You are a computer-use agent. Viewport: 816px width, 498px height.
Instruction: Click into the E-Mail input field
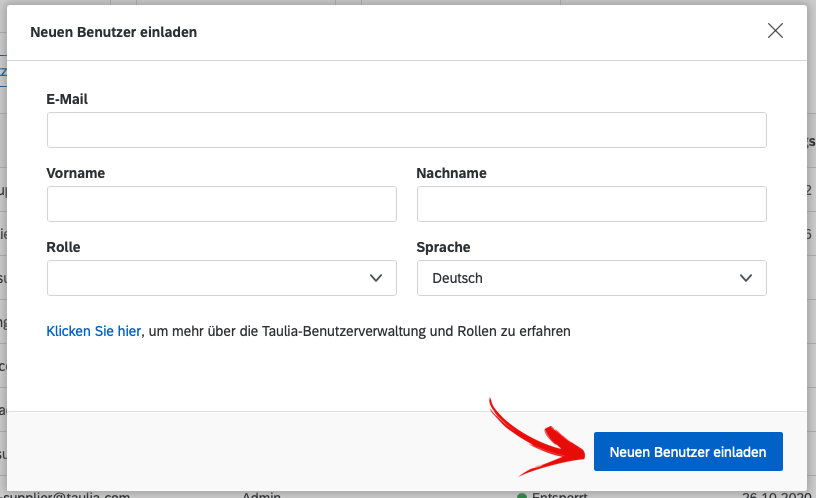(x=406, y=130)
